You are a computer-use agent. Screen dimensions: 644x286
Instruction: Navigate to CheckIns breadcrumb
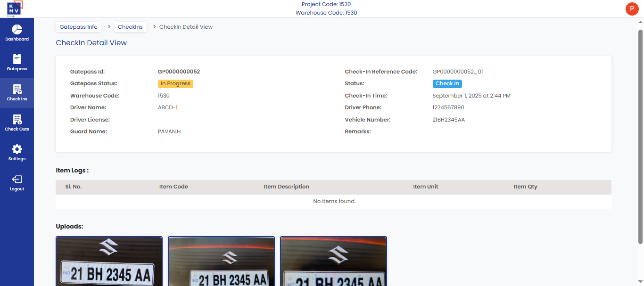click(130, 27)
